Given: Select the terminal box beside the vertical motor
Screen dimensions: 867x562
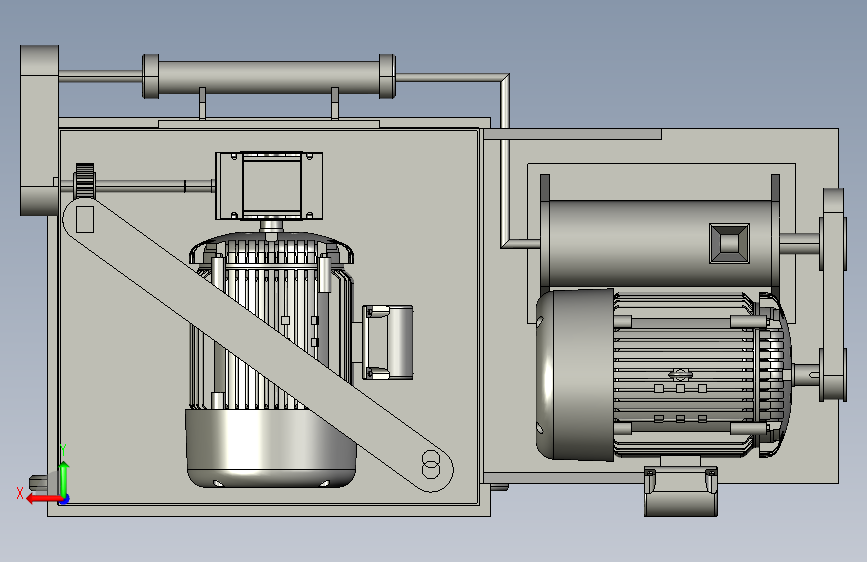Looking at the screenshot, I should tap(388, 342).
